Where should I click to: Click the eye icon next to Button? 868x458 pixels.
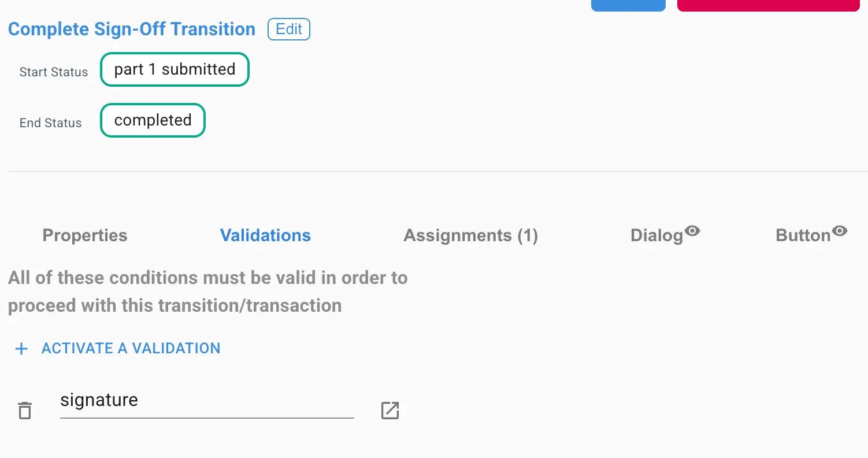(841, 230)
